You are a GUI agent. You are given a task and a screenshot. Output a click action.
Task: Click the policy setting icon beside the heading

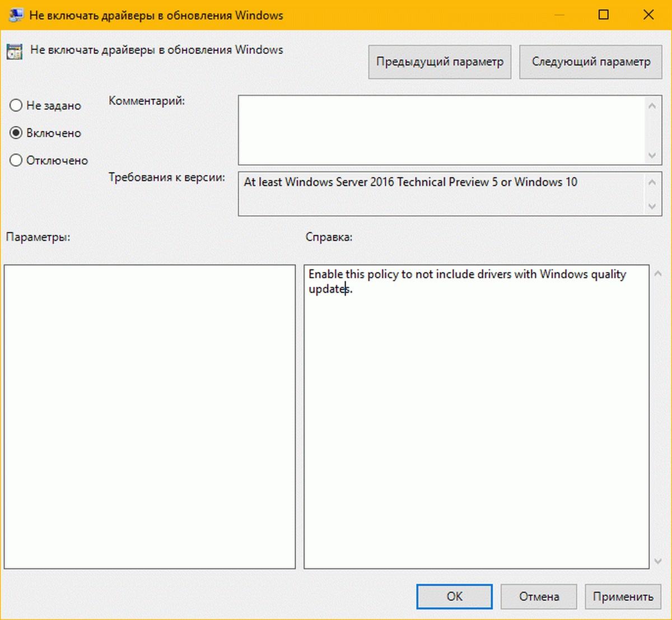tap(14, 51)
